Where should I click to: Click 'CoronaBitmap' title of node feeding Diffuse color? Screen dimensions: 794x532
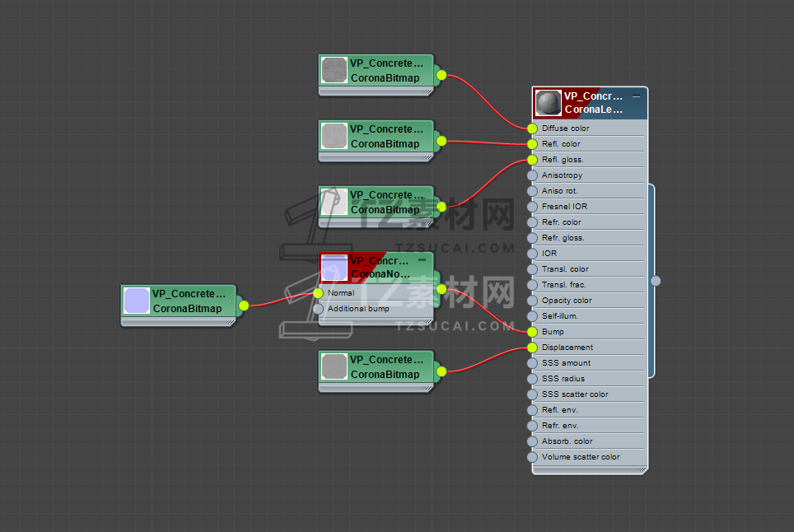pos(385,78)
